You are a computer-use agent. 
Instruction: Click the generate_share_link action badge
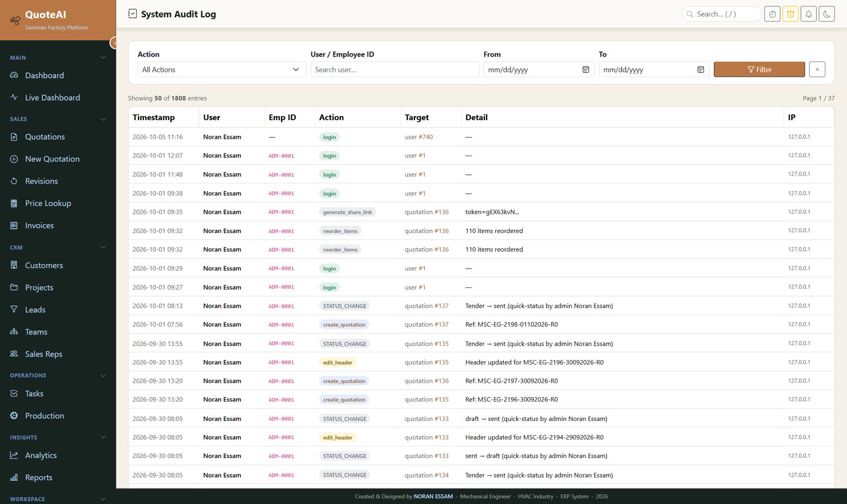[x=348, y=212]
